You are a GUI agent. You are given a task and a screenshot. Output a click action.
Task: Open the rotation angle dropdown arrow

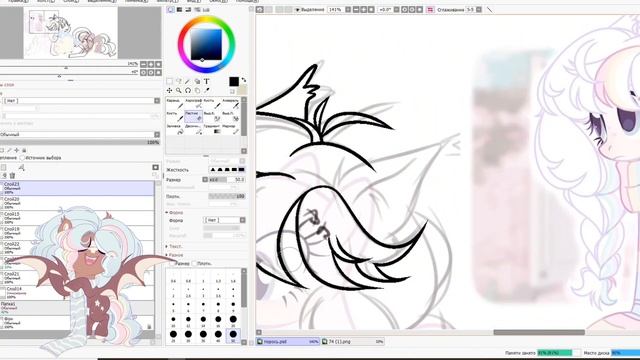[396, 9]
